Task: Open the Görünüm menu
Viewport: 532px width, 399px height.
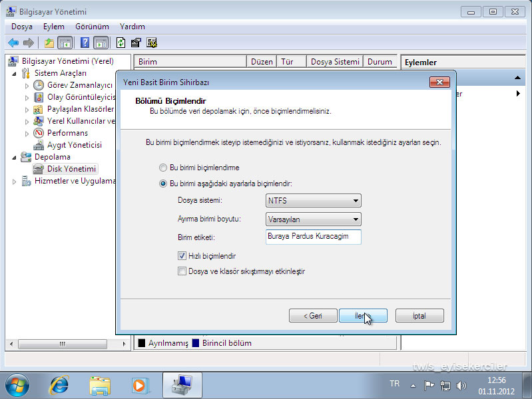Action: point(92,27)
